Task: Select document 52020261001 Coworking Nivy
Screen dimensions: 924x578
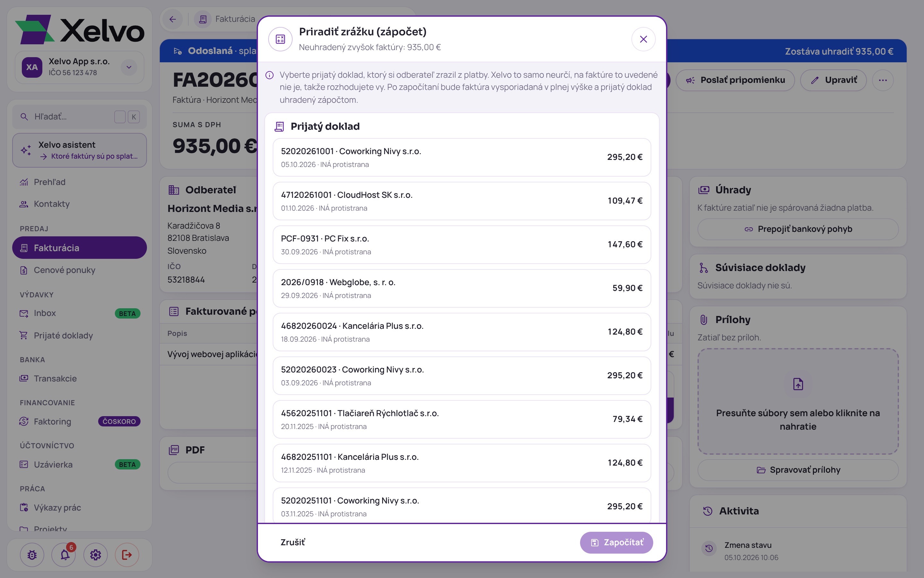Action: (462, 157)
